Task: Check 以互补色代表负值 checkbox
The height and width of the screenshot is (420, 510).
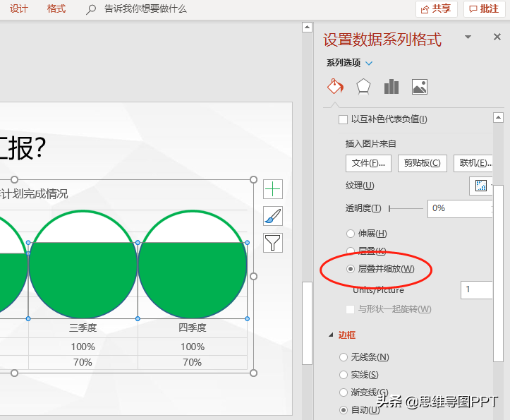Action: (x=343, y=119)
